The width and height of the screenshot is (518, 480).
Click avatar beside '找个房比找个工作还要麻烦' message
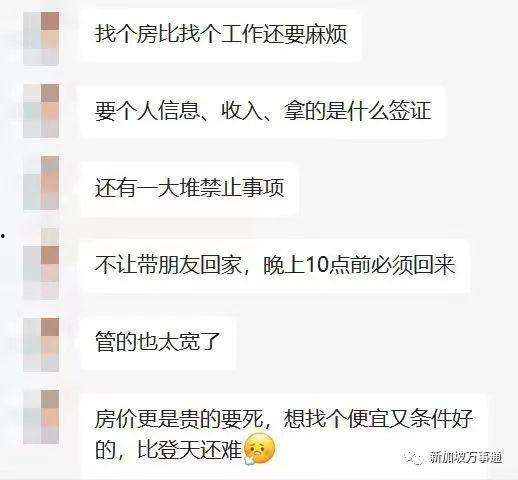(41, 38)
